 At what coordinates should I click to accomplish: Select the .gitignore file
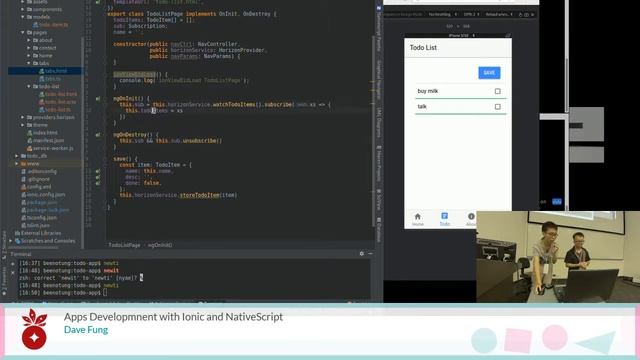click(x=36, y=179)
